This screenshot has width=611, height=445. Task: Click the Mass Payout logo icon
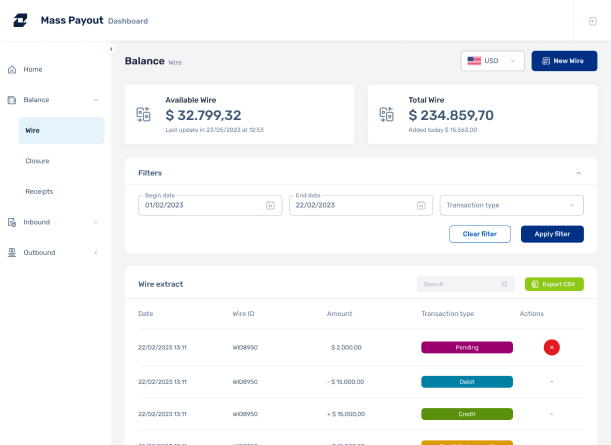click(x=21, y=20)
